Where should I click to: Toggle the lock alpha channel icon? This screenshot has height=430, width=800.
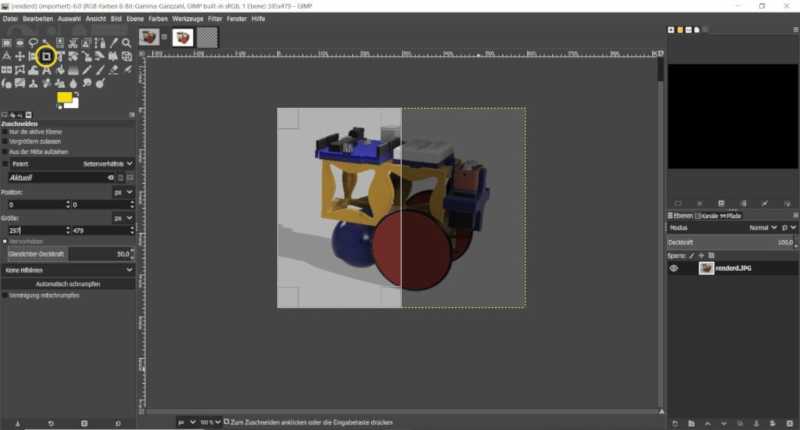pos(711,256)
